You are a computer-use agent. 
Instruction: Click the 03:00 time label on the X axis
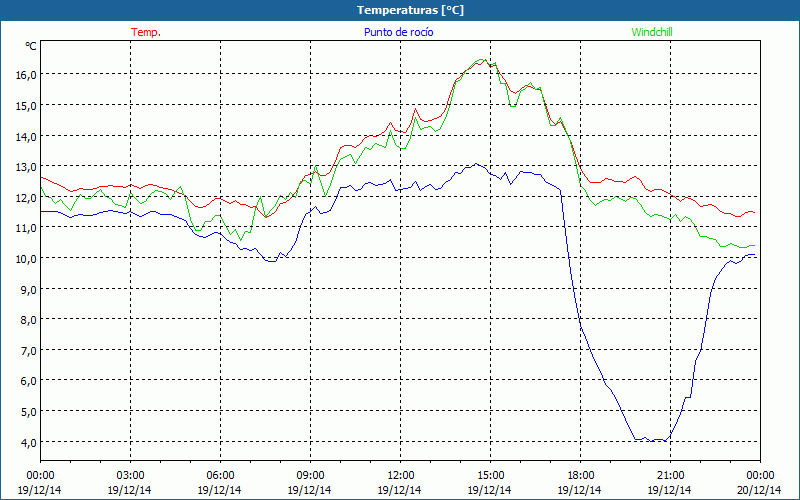tap(130, 476)
